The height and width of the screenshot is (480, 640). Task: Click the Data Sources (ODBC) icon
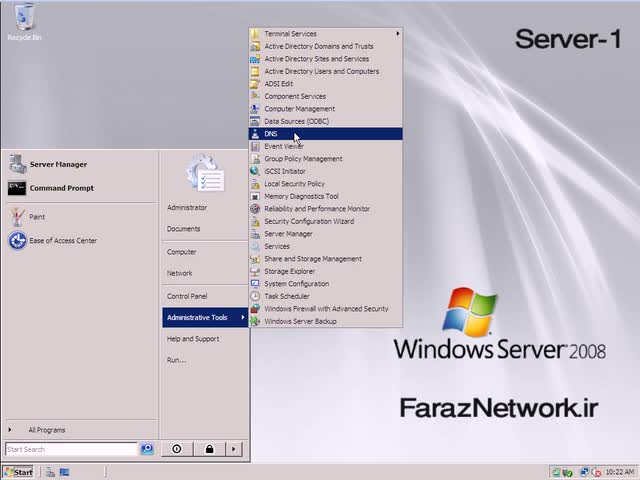pyautogui.click(x=255, y=121)
